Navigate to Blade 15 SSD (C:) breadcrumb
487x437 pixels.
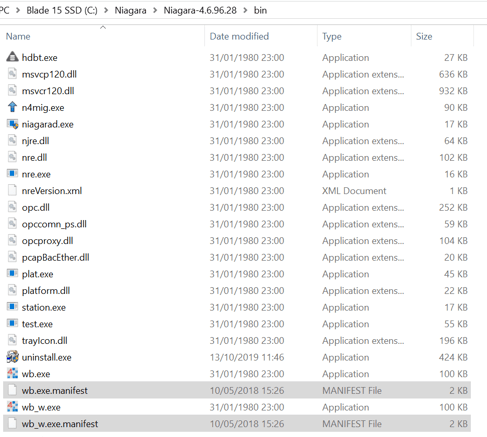[62, 11]
